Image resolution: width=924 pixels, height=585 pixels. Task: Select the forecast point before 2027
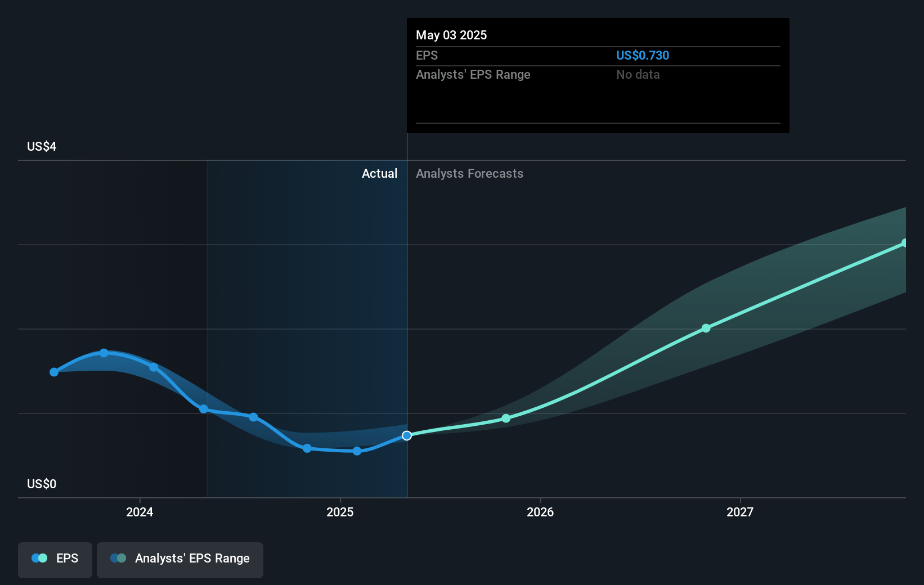click(x=706, y=328)
